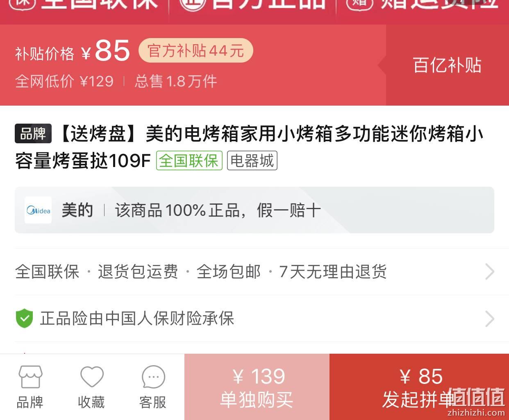509x420 pixels.
Task: Open the 百亿补贴 banner
Action: pos(447,65)
